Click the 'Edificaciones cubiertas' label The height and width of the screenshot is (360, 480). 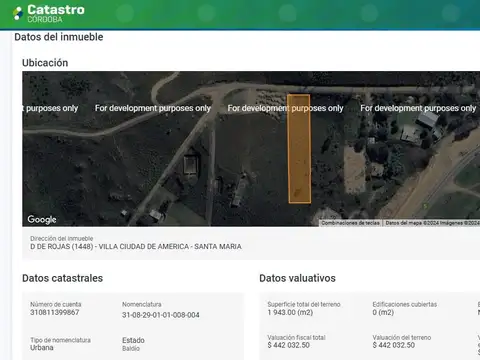[x=405, y=304]
